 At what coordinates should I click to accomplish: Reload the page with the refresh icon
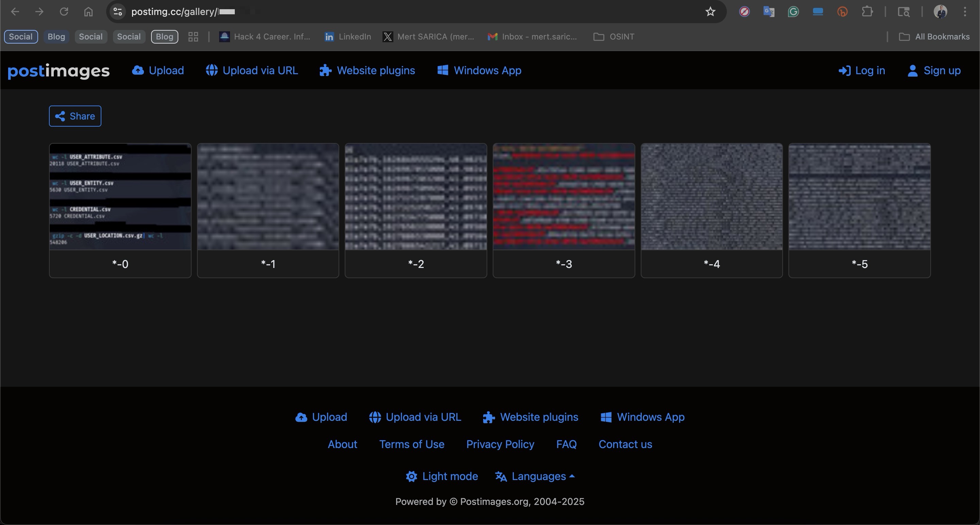[x=64, y=12]
